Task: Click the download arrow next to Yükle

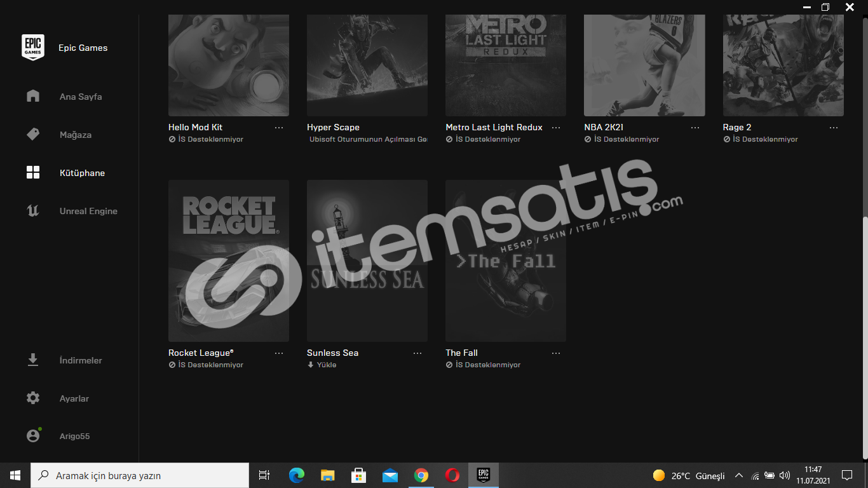Action: tap(311, 365)
